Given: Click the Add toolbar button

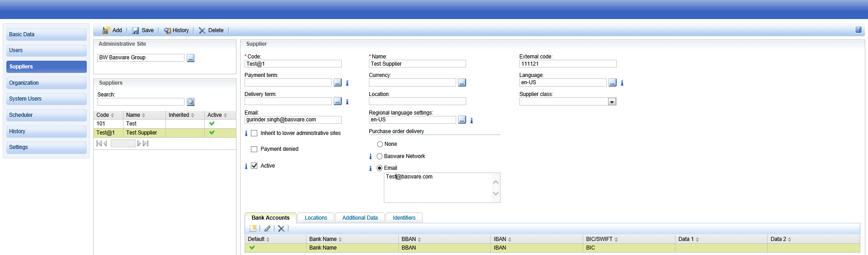Looking at the screenshot, I should [x=112, y=30].
